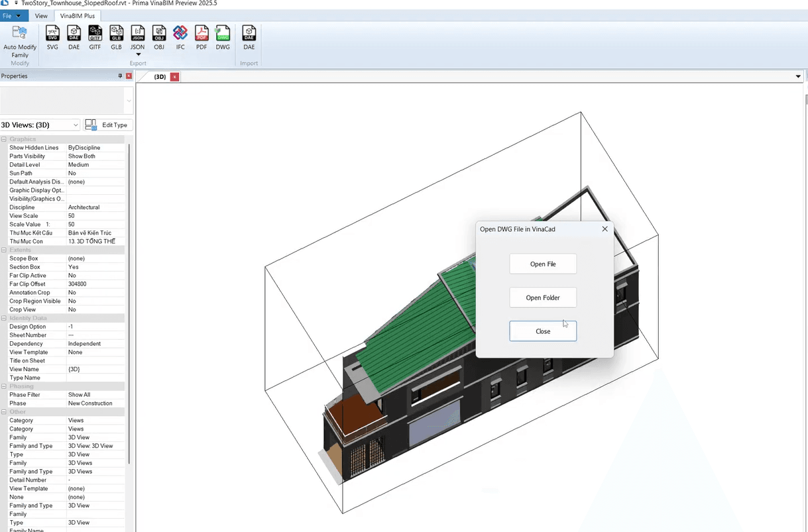This screenshot has height=532, width=808.
Task: Toggle the Properties panel pin
Action: [x=120, y=76]
